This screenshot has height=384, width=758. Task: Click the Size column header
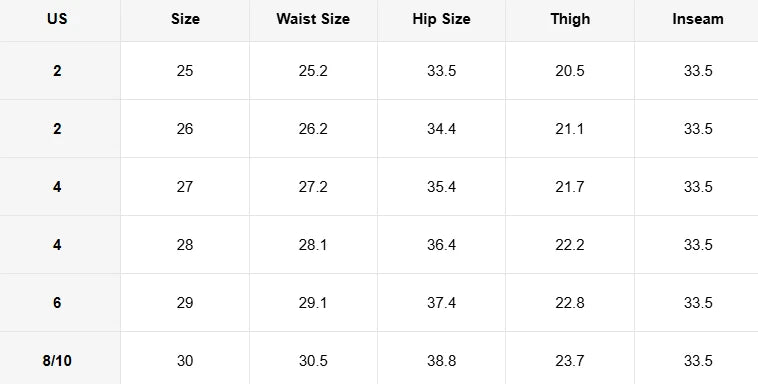pyautogui.click(x=185, y=19)
